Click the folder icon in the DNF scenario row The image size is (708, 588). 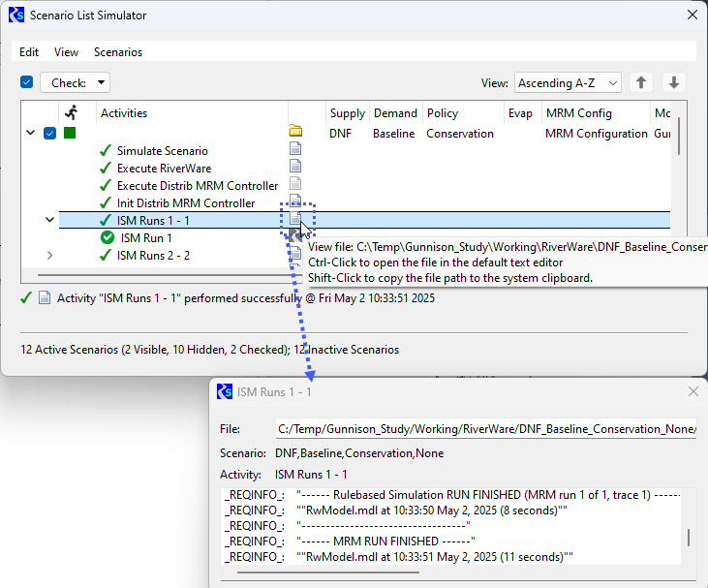point(295,132)
